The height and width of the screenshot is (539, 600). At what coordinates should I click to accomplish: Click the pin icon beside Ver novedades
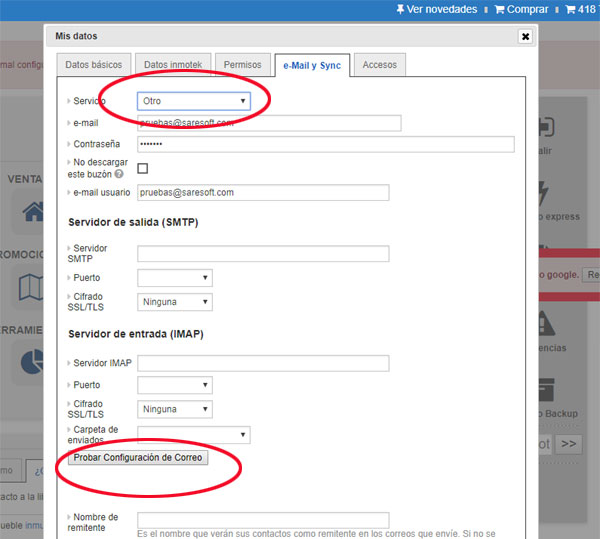[x=400, y=9]
